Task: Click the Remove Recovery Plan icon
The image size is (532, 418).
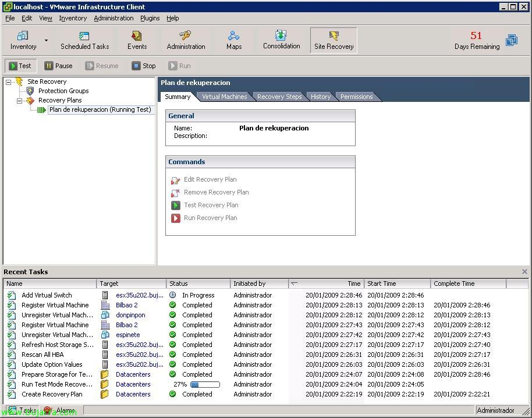Action: [175, 193]
